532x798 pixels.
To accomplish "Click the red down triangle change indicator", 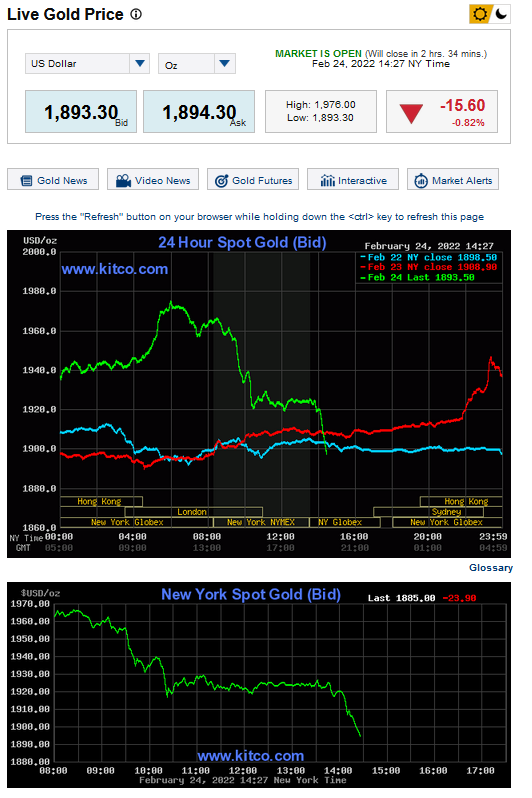I will tap(411, 113).
